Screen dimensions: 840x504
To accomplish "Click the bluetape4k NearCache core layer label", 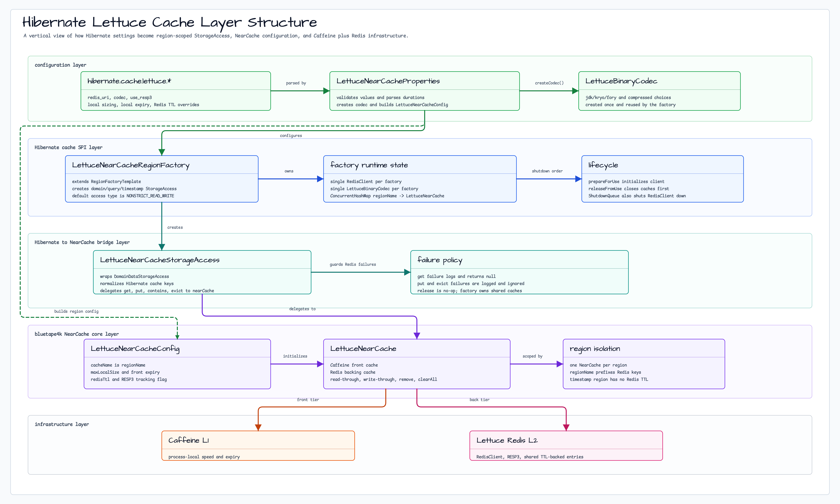I will (77, 334).
